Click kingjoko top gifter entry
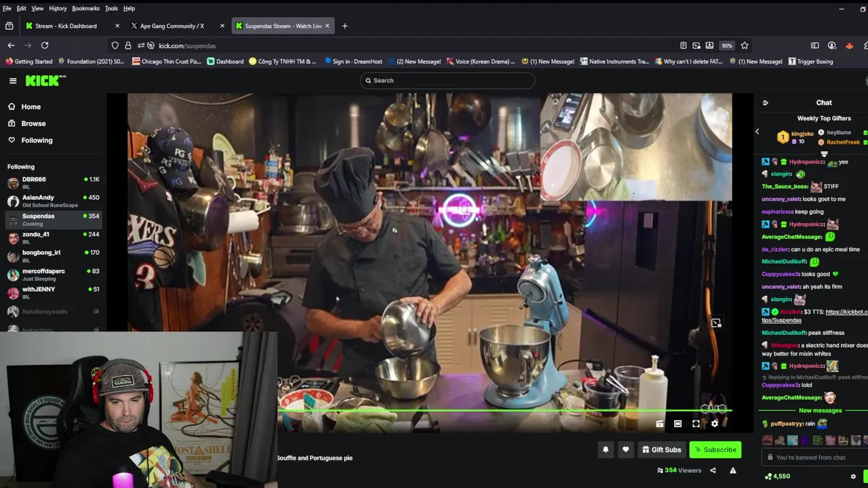Viewport: 868px width, 488px height. 795,137
